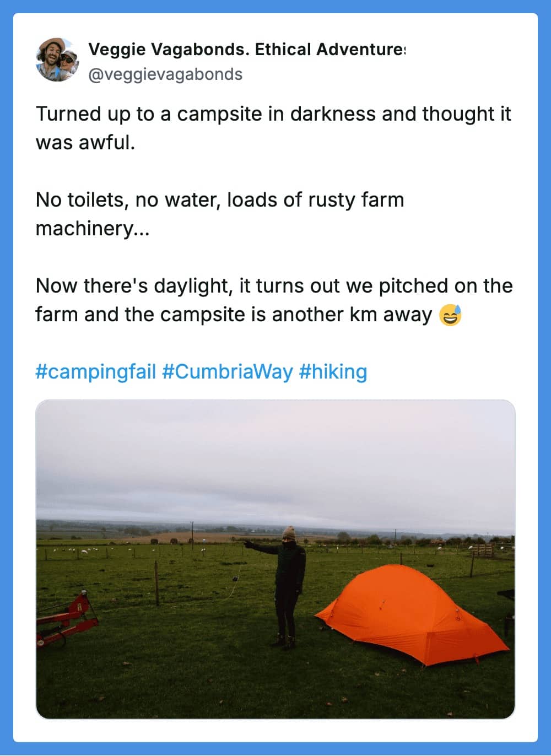Follow the #CumbriaWay hashtag link
Viewport: 551px width, 756px height.
[227, 371]
